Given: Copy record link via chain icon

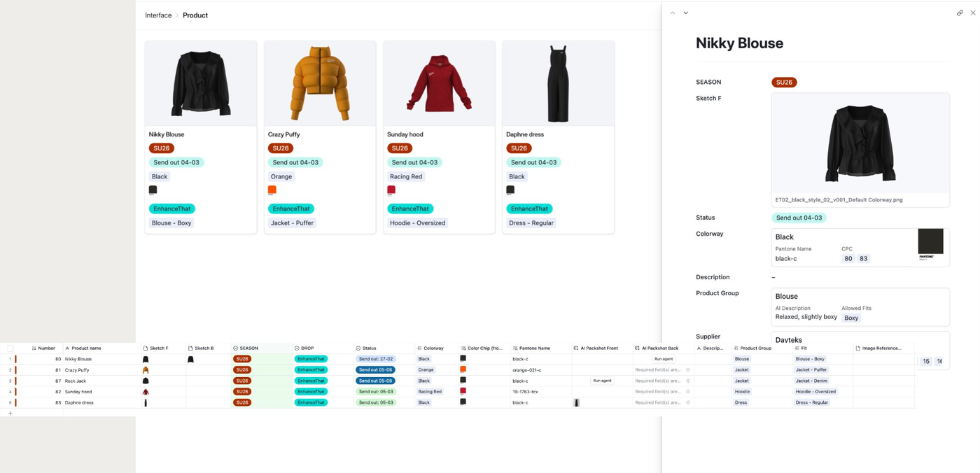Looking at the screenshot, I should pyautogui.click(x=960, y=13).
